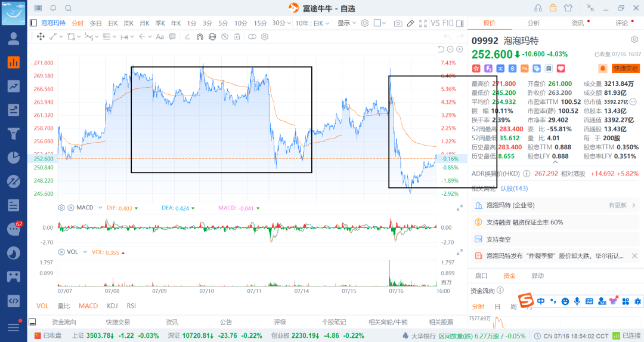Expand MACD pane with diagonal arrows
644x342 pixels.
click(460, 208)
